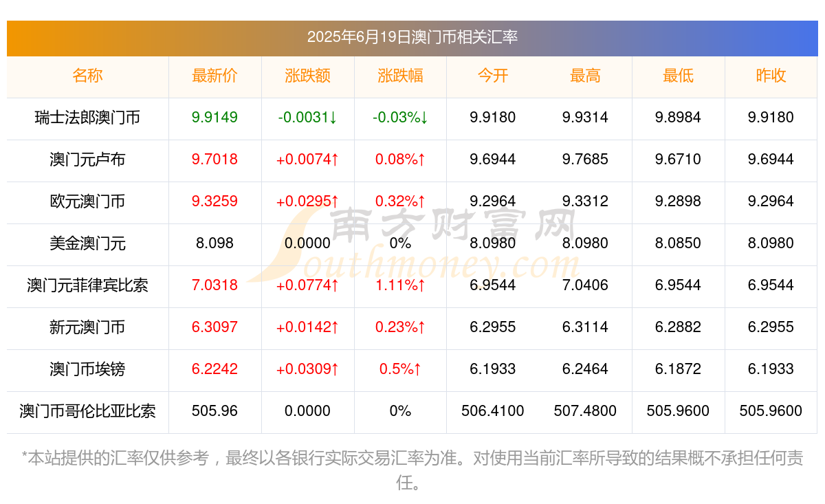
Task: Click the open value 506.4100
Action: point(493,411)
